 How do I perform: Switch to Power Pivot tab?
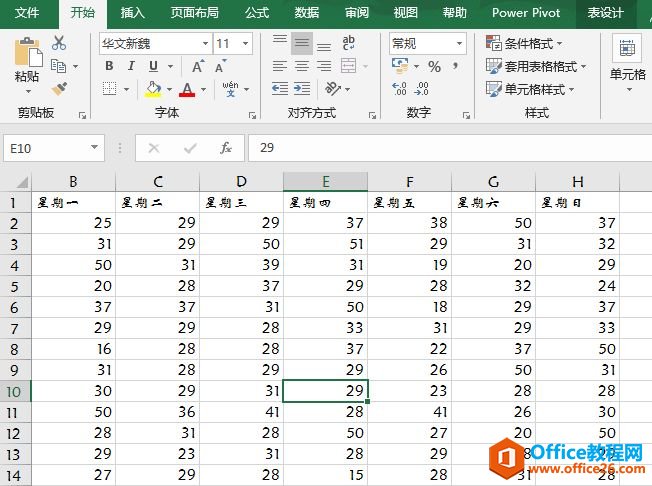pyautogui.click(x=526, y=13)
